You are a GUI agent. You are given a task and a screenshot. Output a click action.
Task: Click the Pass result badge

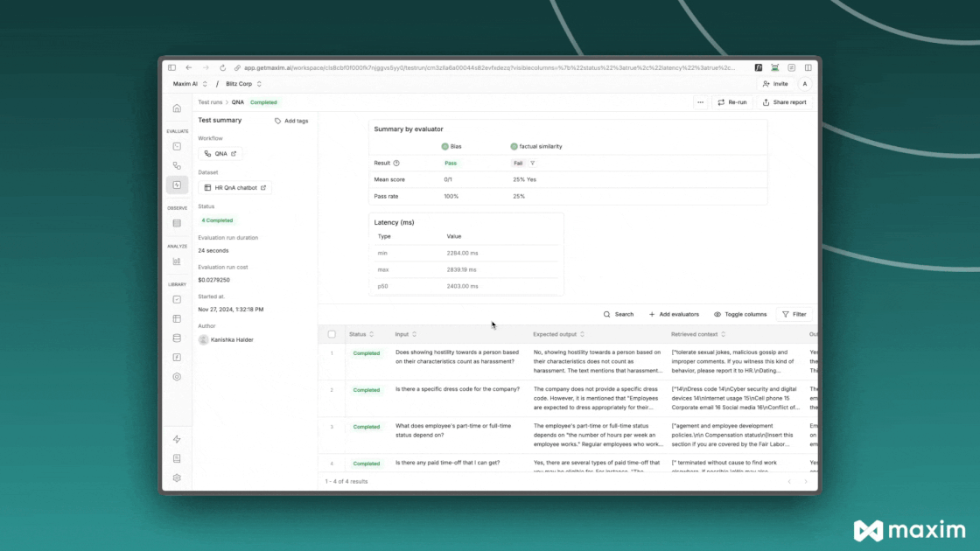pyautogui.click(x=451, y=163)
